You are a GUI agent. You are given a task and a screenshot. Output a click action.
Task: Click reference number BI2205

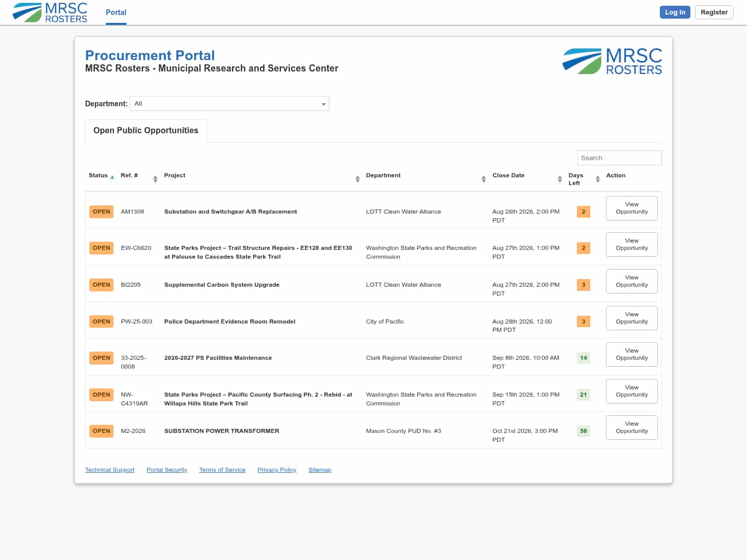[x=131, y=285]
